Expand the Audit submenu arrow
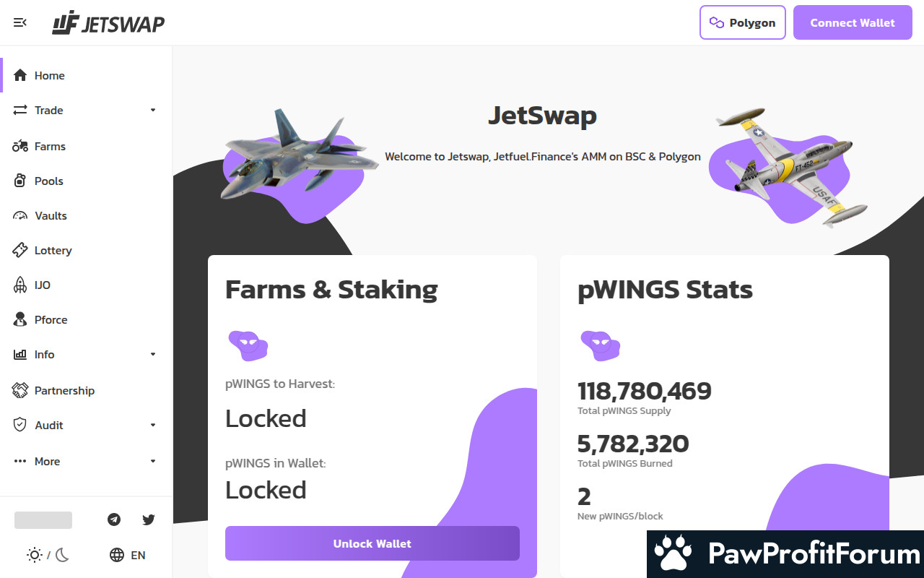This screenshot has height=578, width=924. (153, 425)
